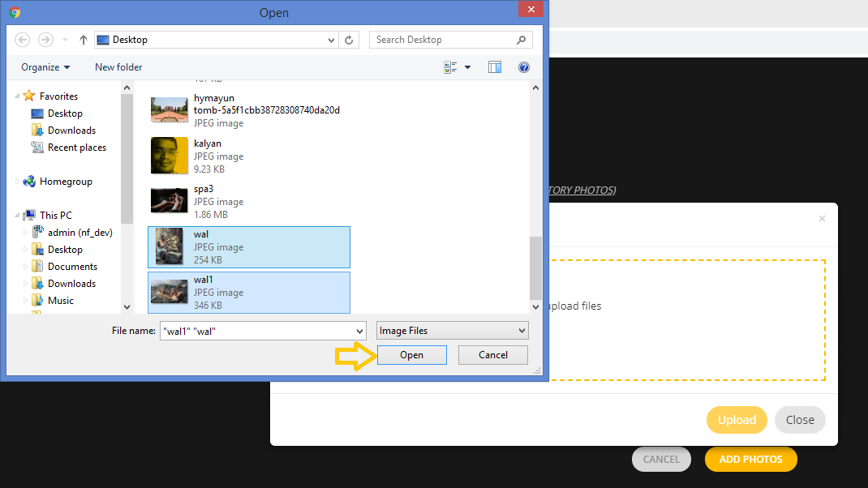Select the wal image thumbnail
The width and height of the screenshot is (868, 488).
point(169,246)
